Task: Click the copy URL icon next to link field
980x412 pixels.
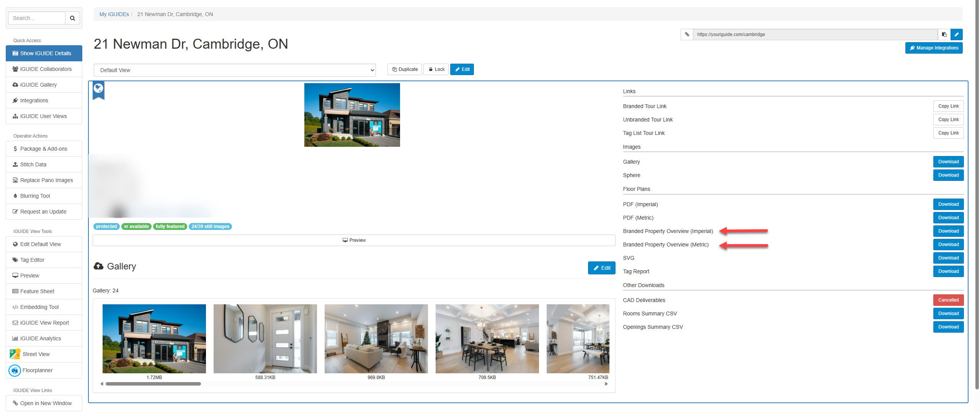Action: 944,34
